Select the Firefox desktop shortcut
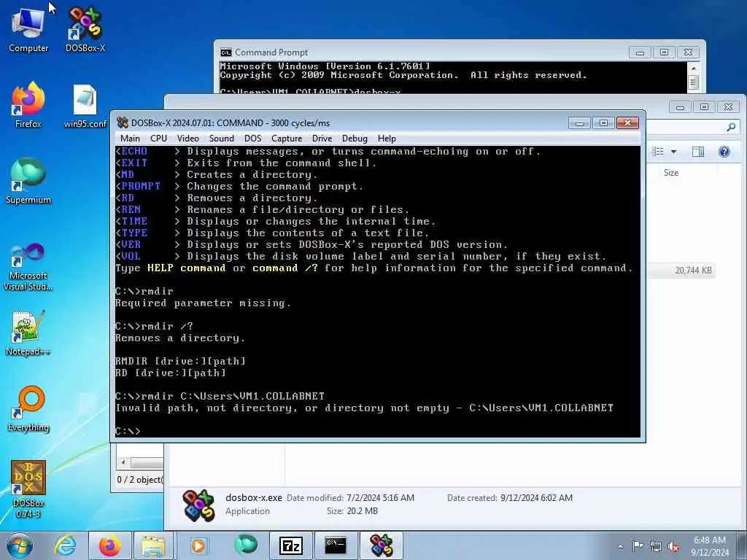Viewport: 747px width, 560px height. pyautogui.click(x=28, y=106)
